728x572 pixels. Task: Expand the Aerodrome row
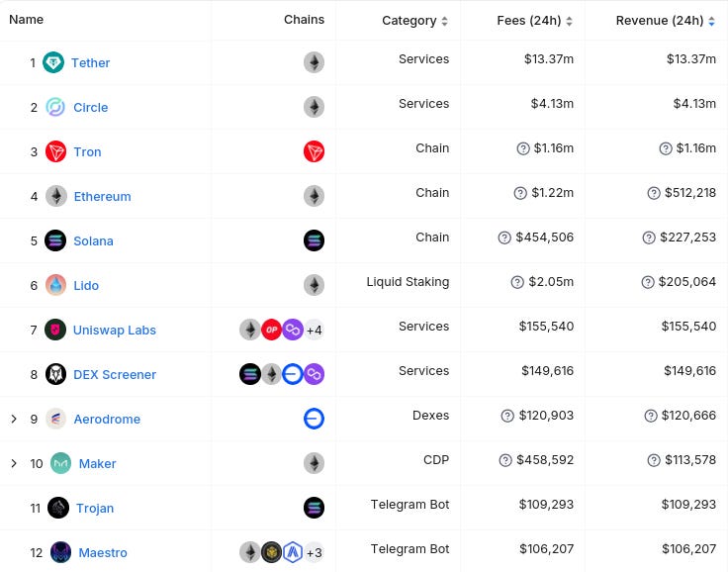point(14,419)
